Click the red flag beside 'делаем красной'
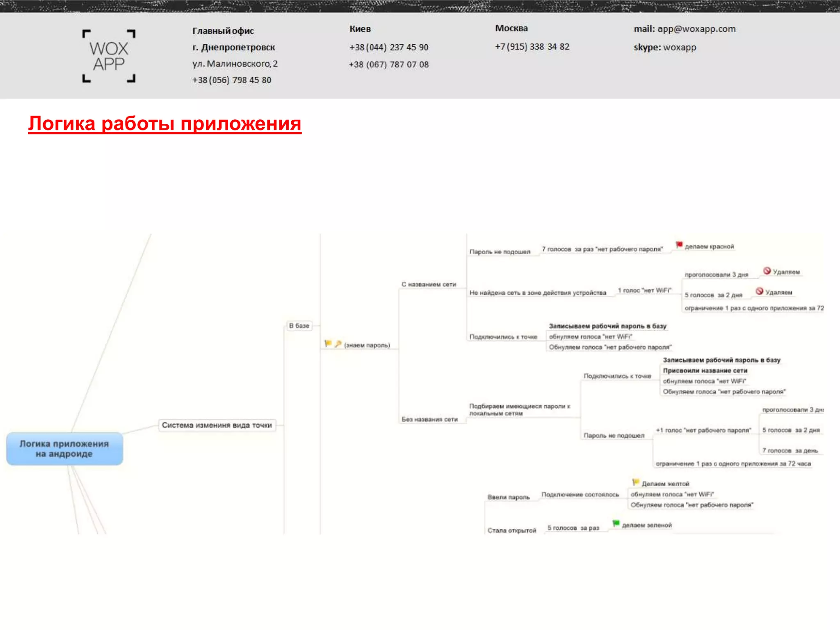 click(x=679, y=245)
